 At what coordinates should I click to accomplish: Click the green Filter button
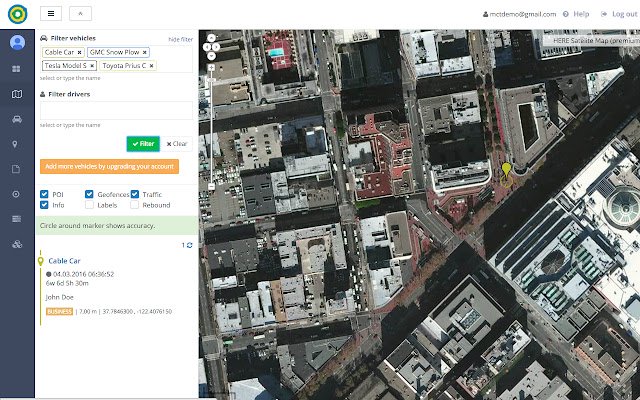143,144
